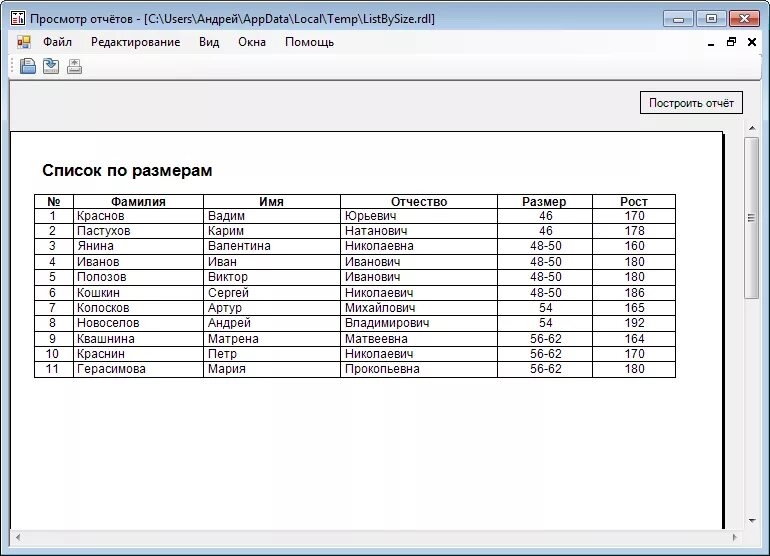
Task: Select the surname cell Краснов
Action: (x=138, y=216)
